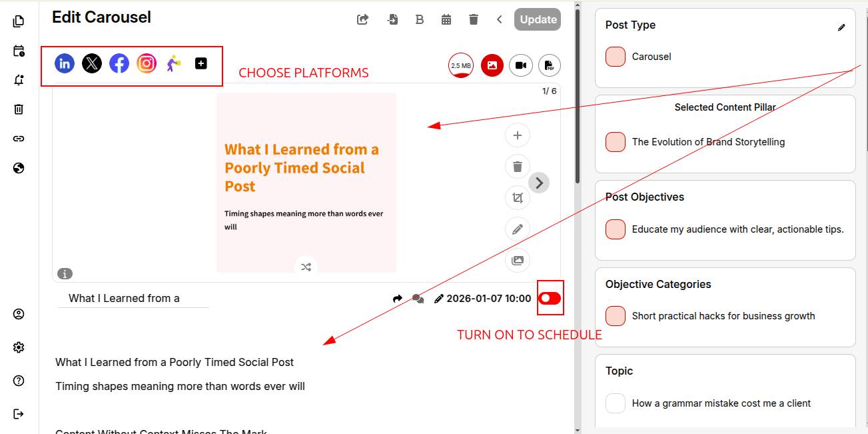Choose the Instagram platform icon
The image size is (868, 434).
tap(147, 63)
